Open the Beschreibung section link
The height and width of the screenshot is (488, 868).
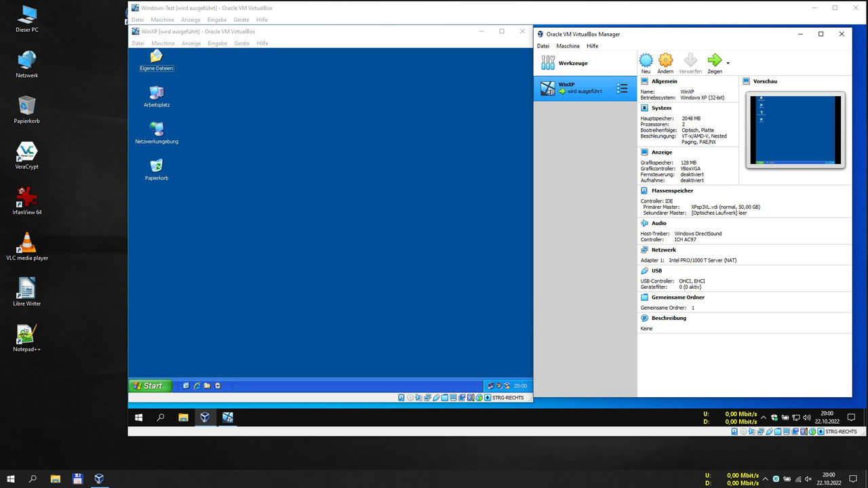(x=669, y=318)
